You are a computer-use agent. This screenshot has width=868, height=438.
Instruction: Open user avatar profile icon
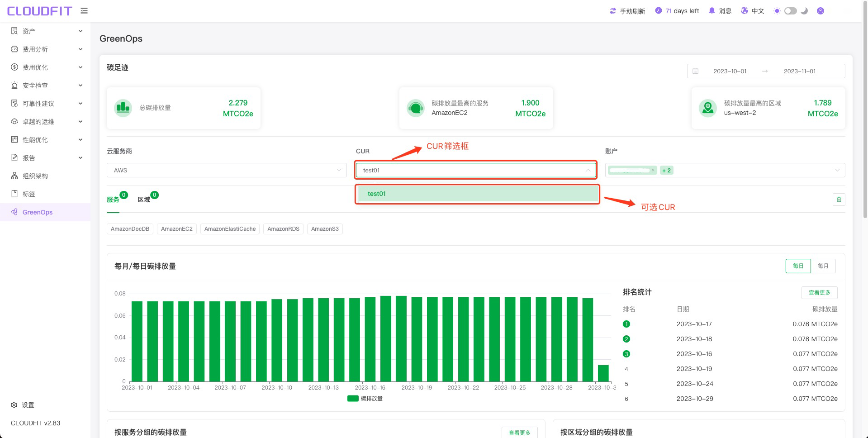click(821, 11)
